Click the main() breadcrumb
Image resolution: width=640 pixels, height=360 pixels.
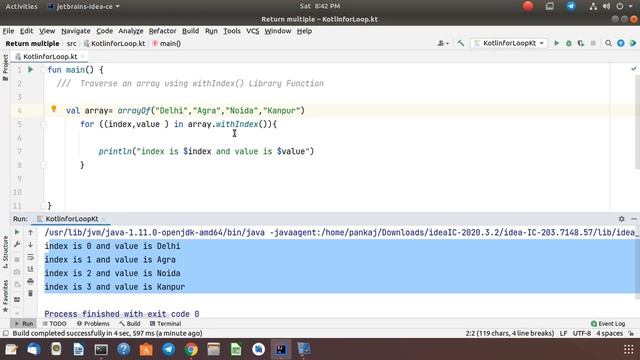[x=167, y=43]
